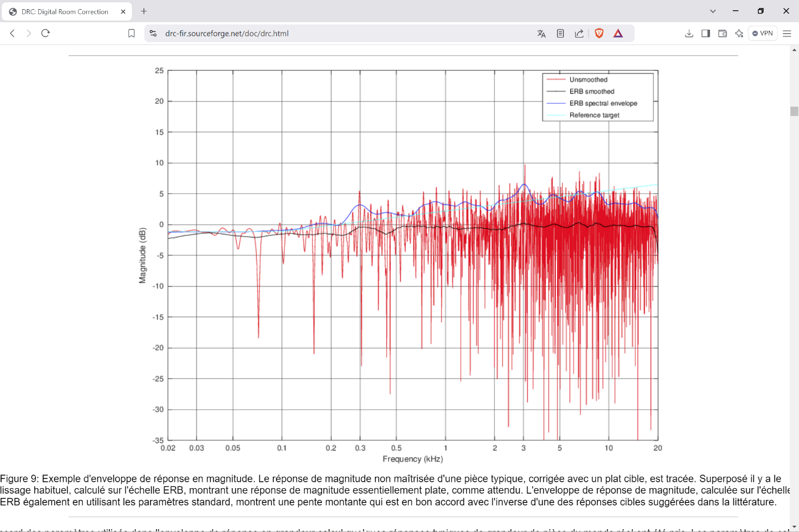Open Brave Shields panel

tap(599, 34)
